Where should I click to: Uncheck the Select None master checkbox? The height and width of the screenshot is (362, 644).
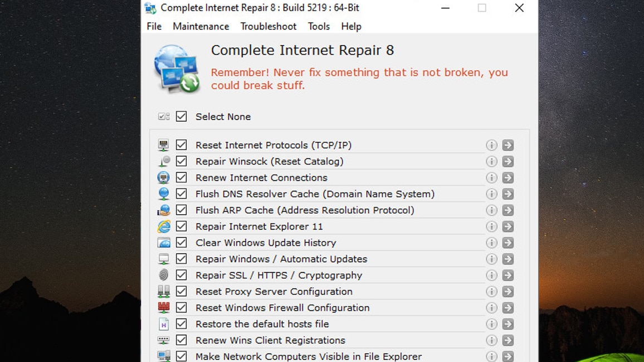182,116
